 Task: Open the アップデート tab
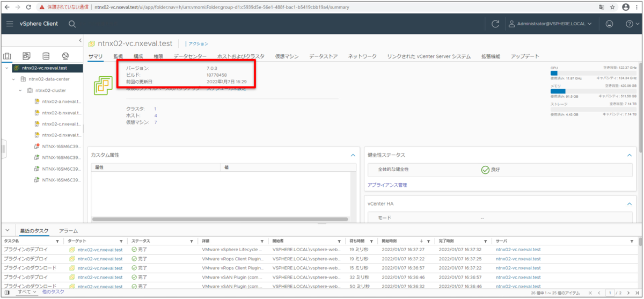[x=525, y=56]
